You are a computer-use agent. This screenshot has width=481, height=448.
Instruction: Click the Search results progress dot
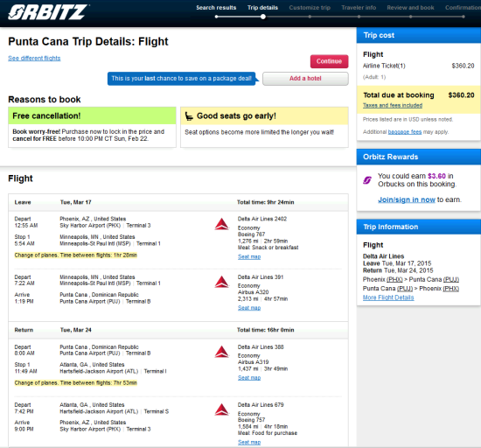217,17
